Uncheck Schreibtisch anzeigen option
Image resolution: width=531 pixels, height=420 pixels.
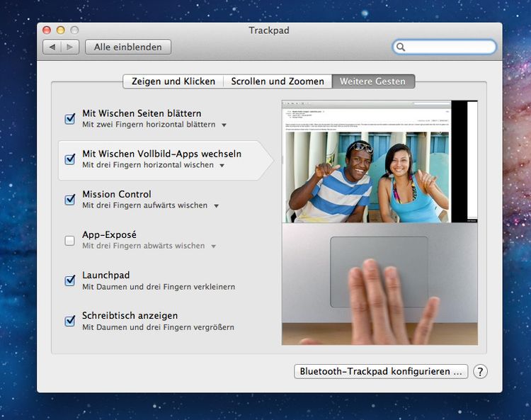pos(70,321)
